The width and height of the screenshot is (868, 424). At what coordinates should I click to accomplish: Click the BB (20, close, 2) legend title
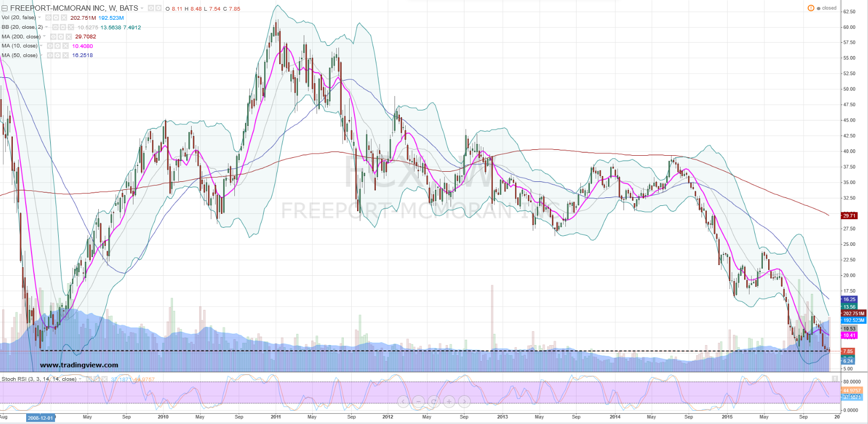[x=22, y=27]
